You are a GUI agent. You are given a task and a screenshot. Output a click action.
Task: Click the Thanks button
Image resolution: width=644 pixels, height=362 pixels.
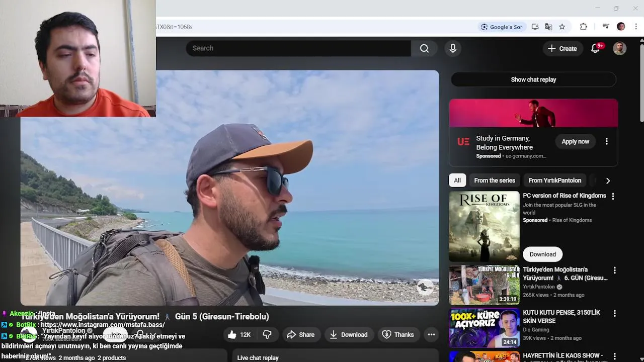[x=398, y=334]
